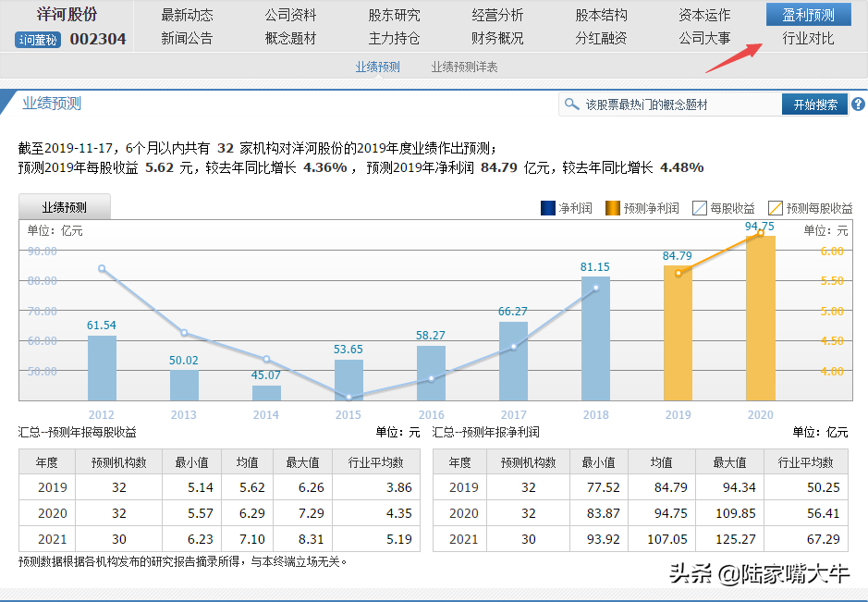Switch to 业绩预测详表 sub-tab
The image size is (868, 602).
[x=464, y=67]
